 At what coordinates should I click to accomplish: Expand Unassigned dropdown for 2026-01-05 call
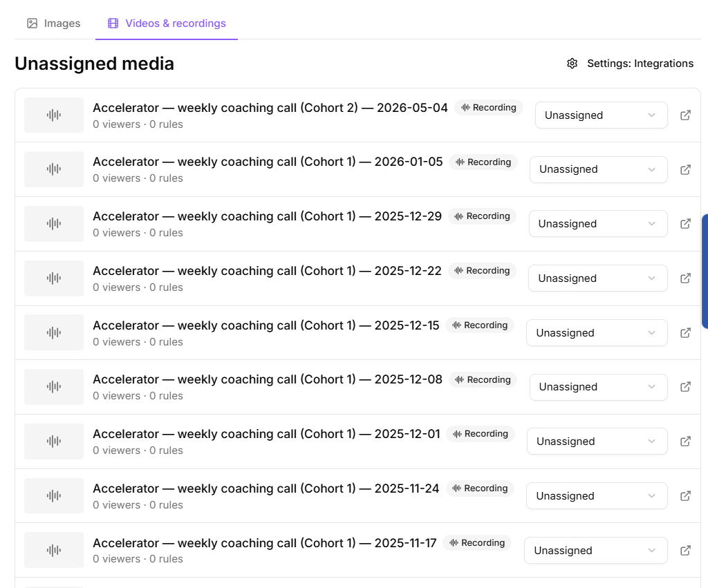coord(598,170)
